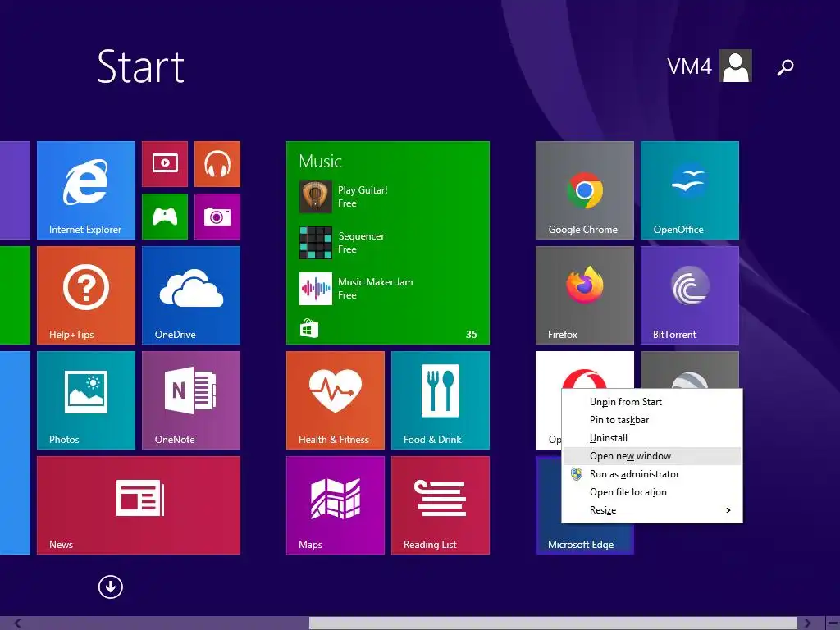Click the Music heading on the green tile

(x=321, y=162)
